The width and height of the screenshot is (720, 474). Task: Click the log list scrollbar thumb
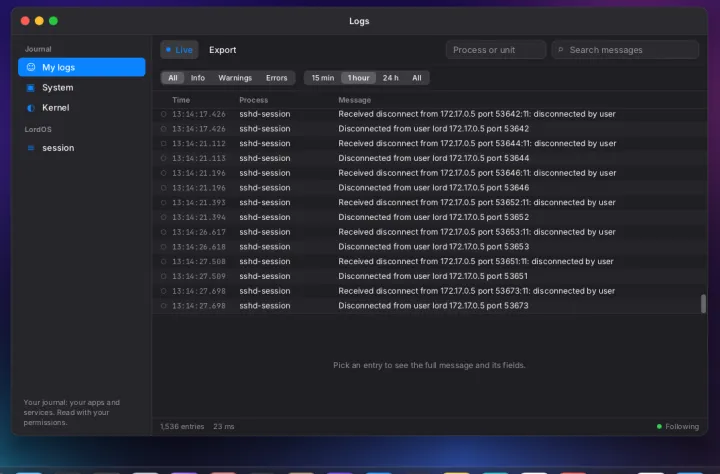pos(703,304)
